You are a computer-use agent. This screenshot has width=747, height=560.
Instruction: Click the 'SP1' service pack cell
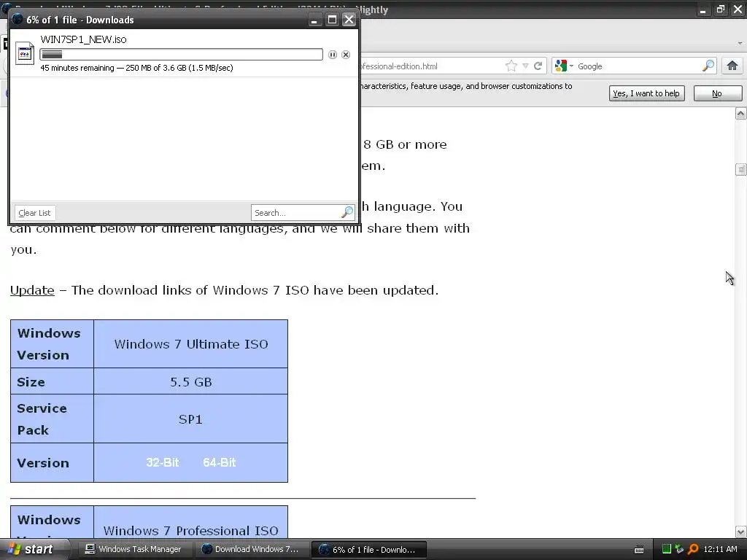[x=191, y=419]
